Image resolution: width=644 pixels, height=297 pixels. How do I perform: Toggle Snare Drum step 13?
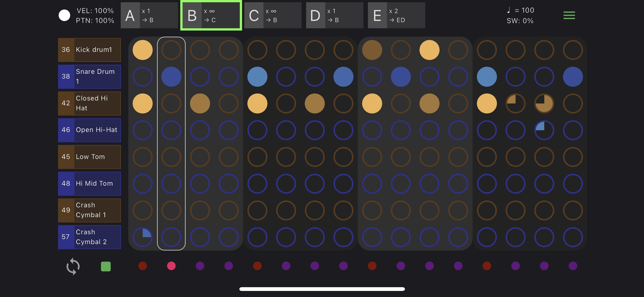(487, 77)
